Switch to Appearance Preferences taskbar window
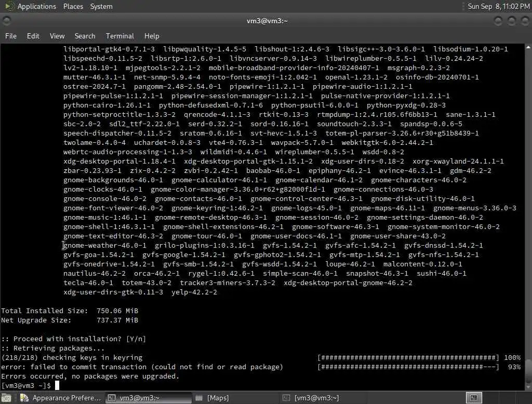The width and height of the screenshot is (532, 404). (x=60, y=398)
